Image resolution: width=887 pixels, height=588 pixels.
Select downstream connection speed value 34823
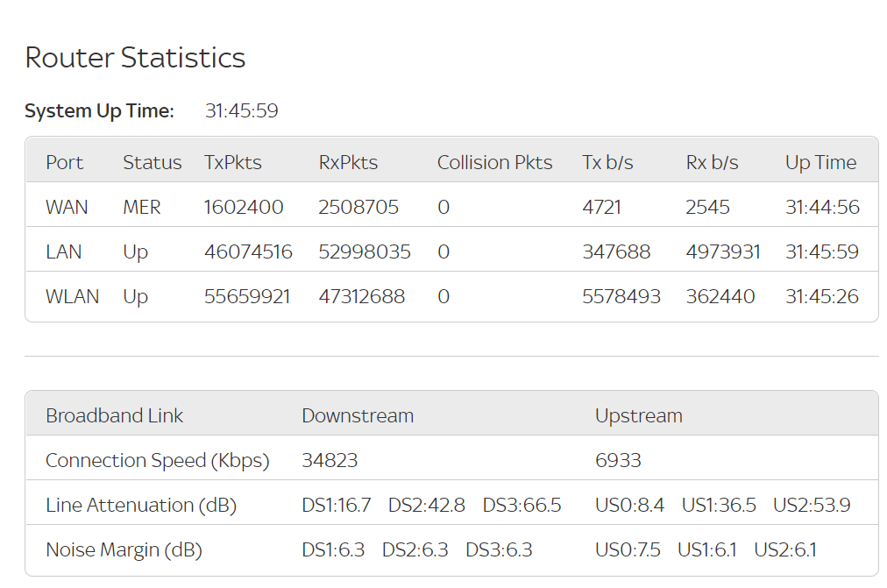(330, 461)
